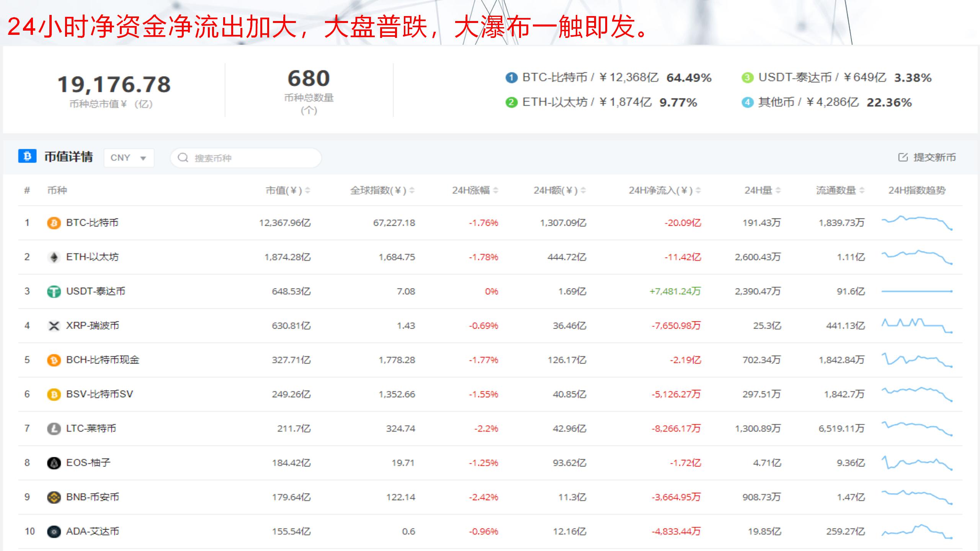Click the LTC 24H change -2.2%

point(486,428)
